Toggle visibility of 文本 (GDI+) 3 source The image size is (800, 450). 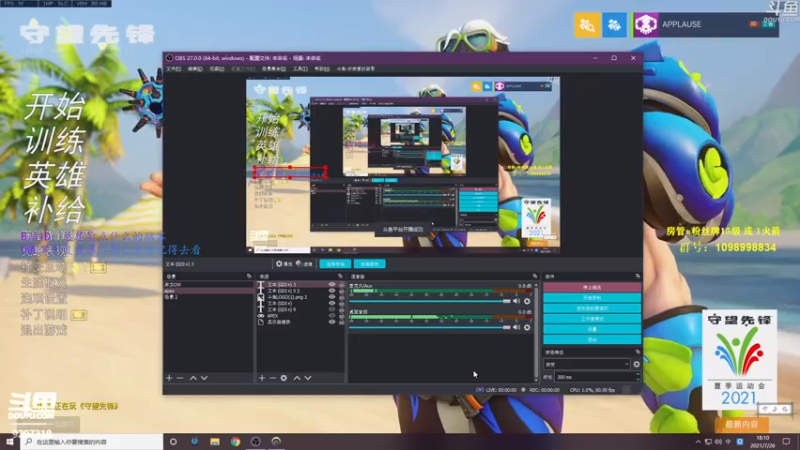pos(332,285)
